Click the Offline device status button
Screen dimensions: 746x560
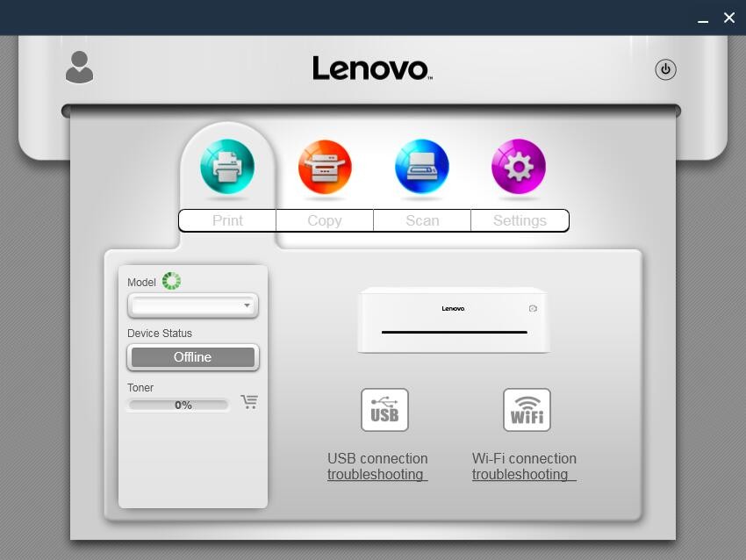(x=193, y=357)
